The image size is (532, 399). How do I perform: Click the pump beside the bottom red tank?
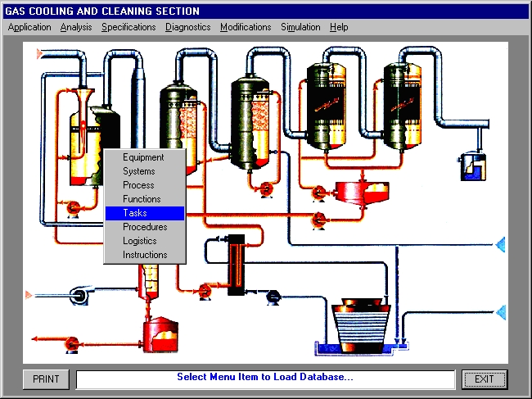(x=71, y=345)
